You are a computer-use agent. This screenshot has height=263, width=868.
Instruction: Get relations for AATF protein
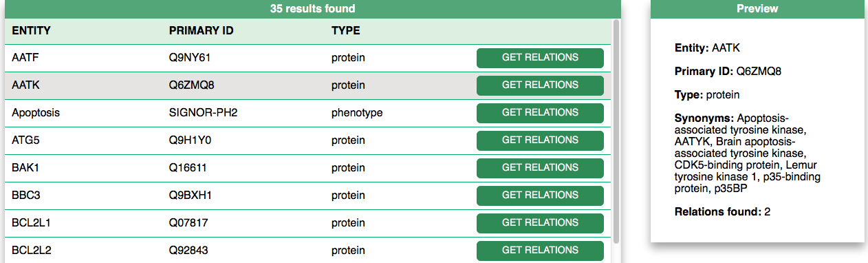[x=540, y=58]
